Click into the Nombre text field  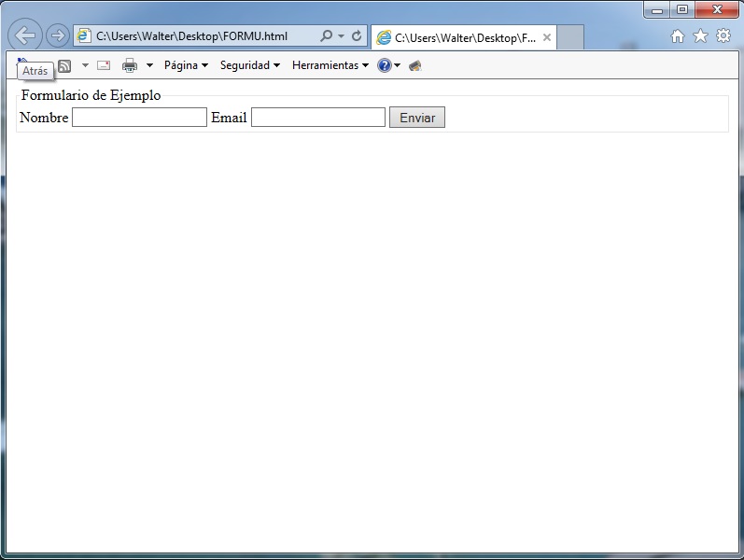(x=139, y=118)
